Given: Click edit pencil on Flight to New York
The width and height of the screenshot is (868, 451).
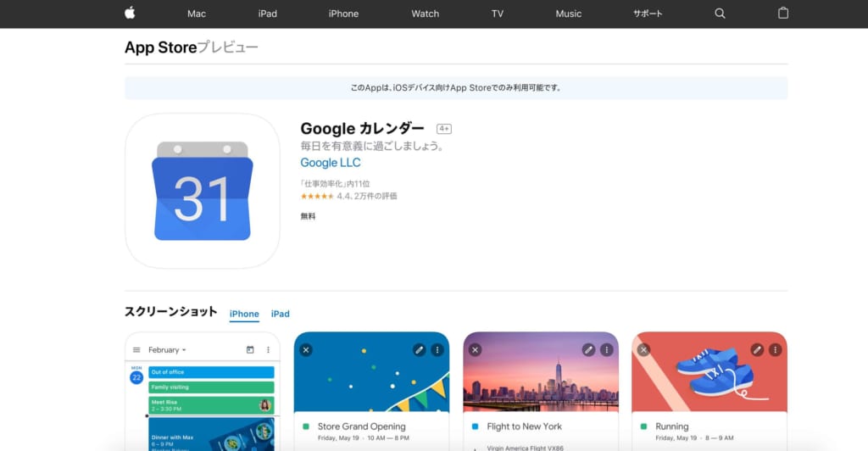Looking at the screenshot, I should click(588, 350).
